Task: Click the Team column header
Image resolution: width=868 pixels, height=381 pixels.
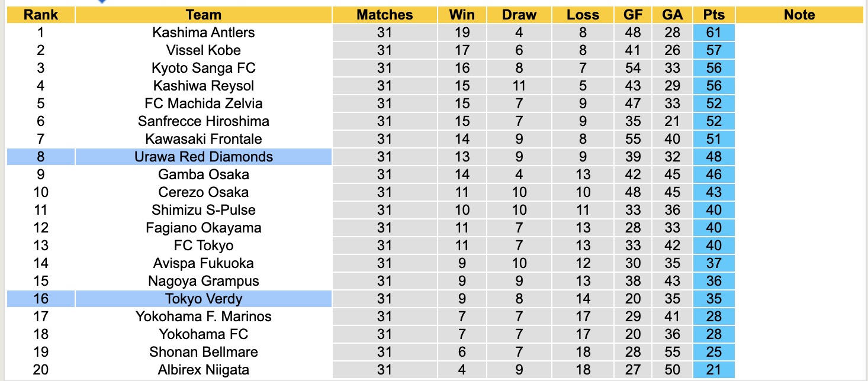Action: [203, 15]
